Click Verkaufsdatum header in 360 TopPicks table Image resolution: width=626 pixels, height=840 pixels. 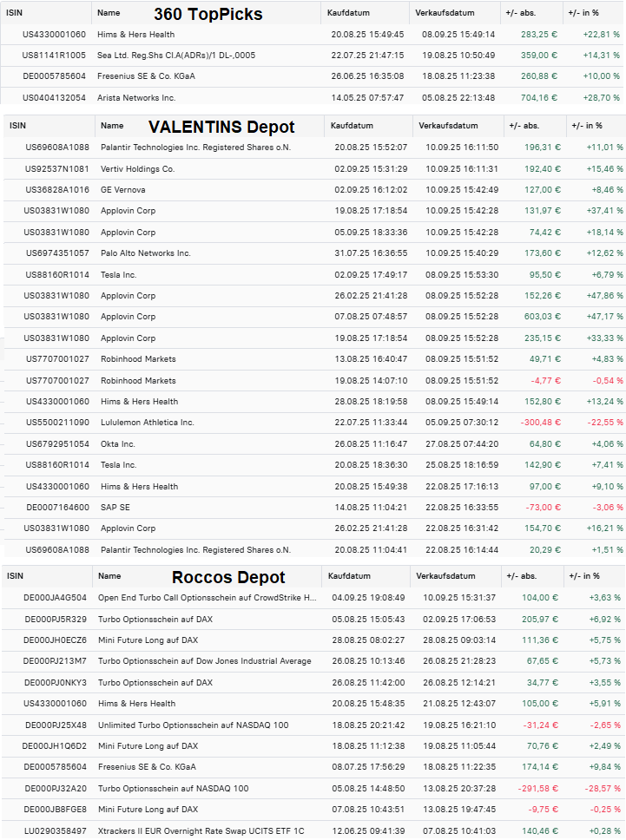click(x=445, y=13)
